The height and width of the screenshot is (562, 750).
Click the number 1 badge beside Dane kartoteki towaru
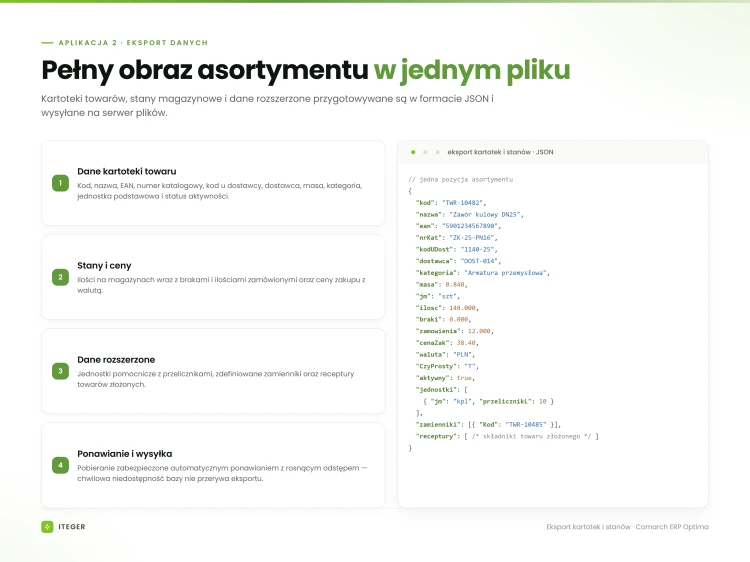coord(60,183)
